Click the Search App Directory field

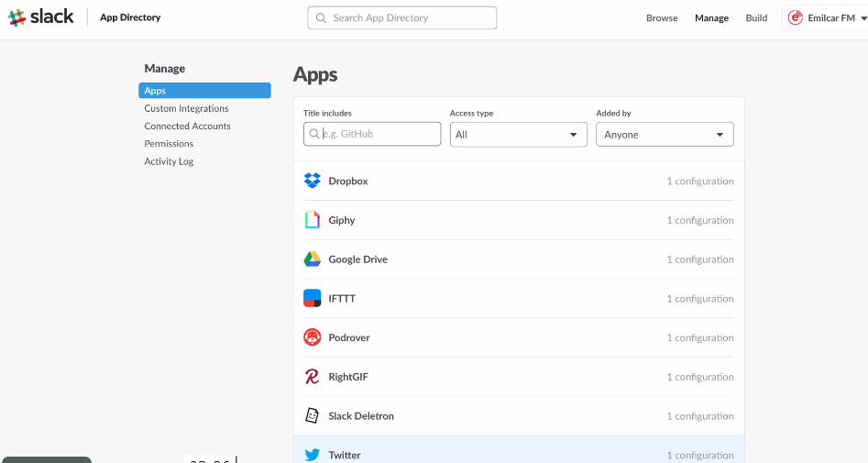click(401, 17)
